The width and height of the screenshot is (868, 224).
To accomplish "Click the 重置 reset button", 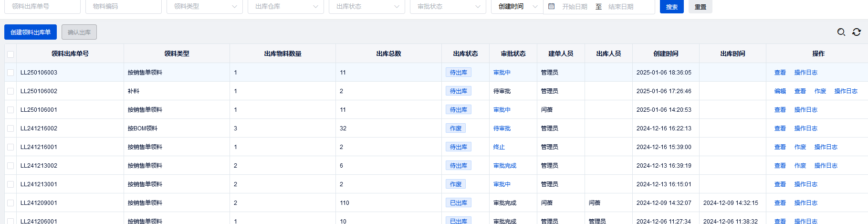I will [700, 7].
